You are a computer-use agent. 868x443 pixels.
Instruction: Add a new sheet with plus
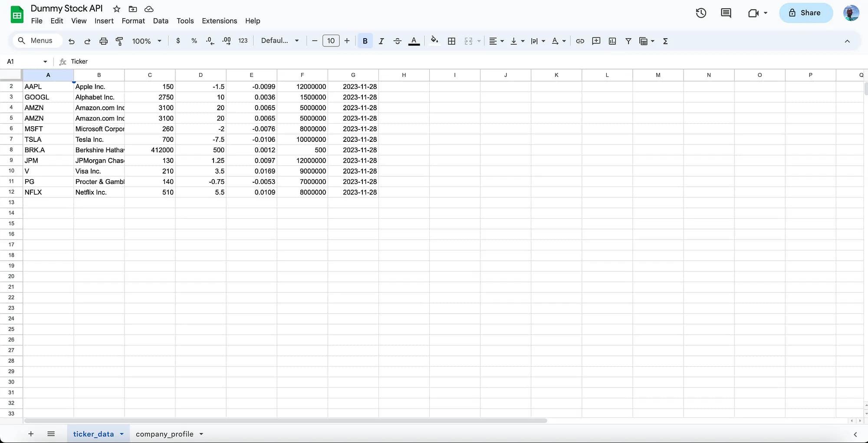(x=31, y=434)
